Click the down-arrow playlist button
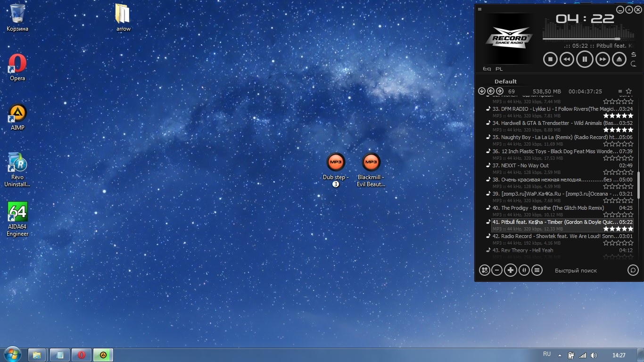Screen dimensions: 644x362 coord(481,91)
